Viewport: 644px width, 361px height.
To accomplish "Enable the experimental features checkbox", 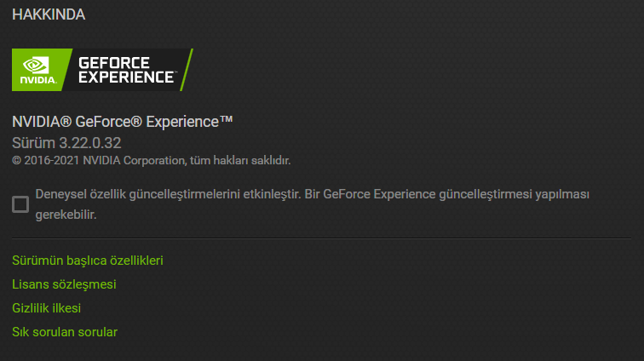I will point(20,204).
